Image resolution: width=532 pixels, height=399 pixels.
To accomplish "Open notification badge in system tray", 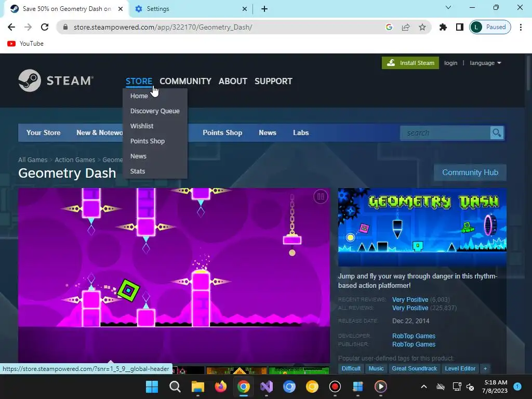I will 517,387.
